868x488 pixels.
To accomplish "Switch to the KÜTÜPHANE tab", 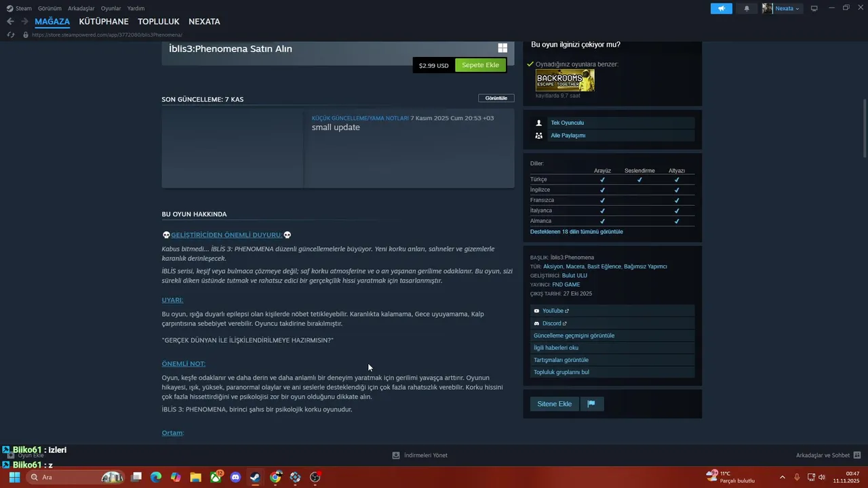I will coord(104,22).
